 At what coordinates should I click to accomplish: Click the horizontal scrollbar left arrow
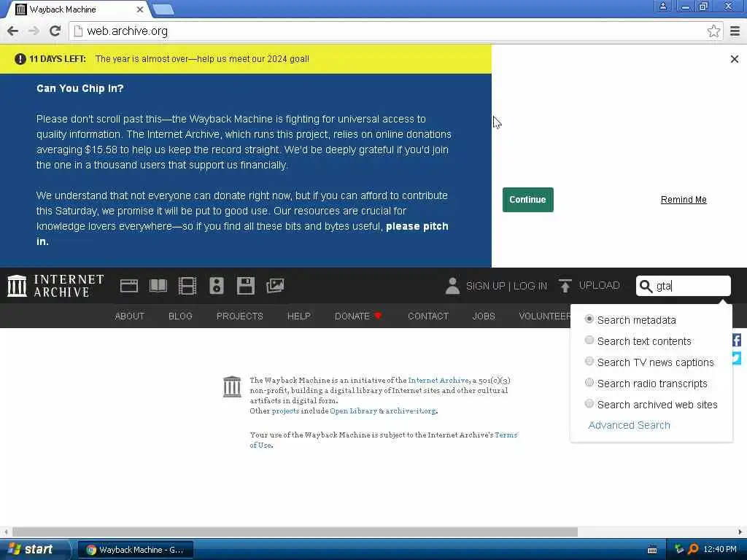5,532
